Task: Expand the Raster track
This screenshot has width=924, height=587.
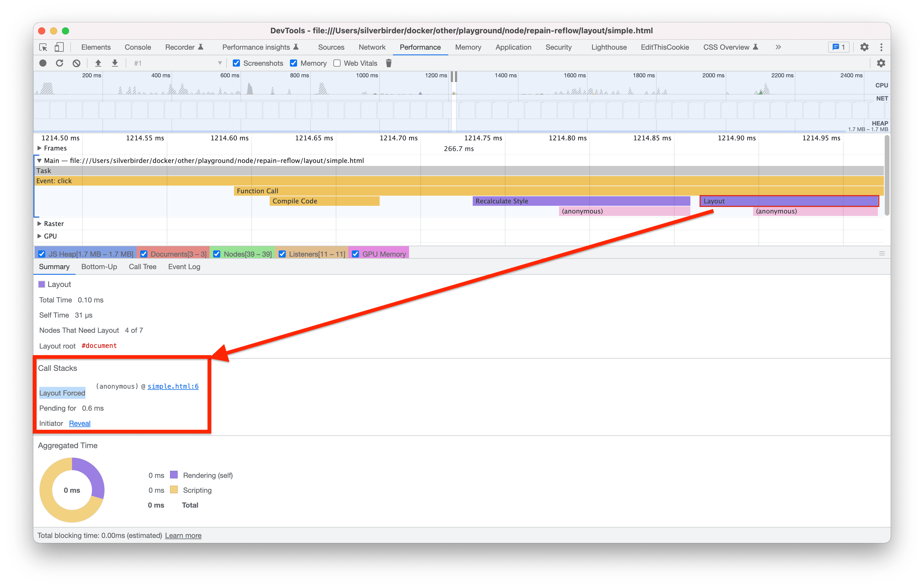Action: (x=40, y=224)
